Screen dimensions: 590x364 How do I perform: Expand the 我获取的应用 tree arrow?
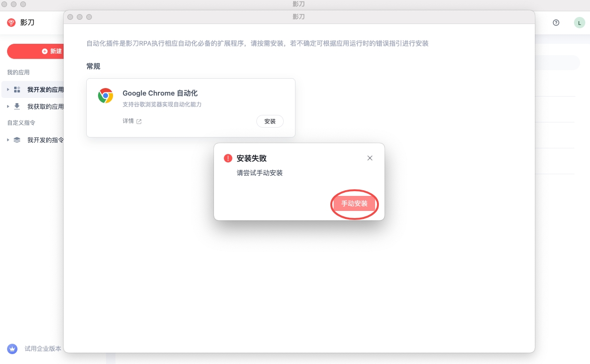tap(8, 106)
